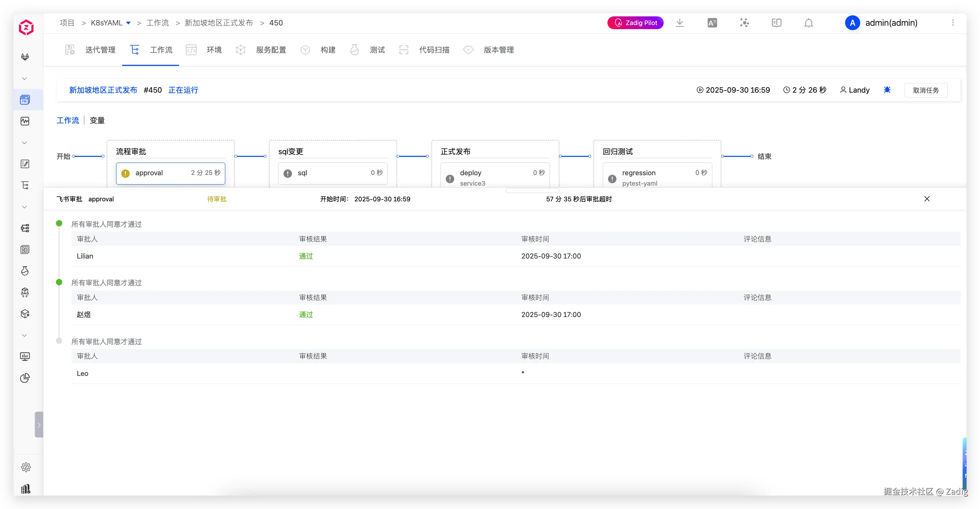980x509 pixels.
Task: Open system settings gear in sidebar
Action: (25, 467)
